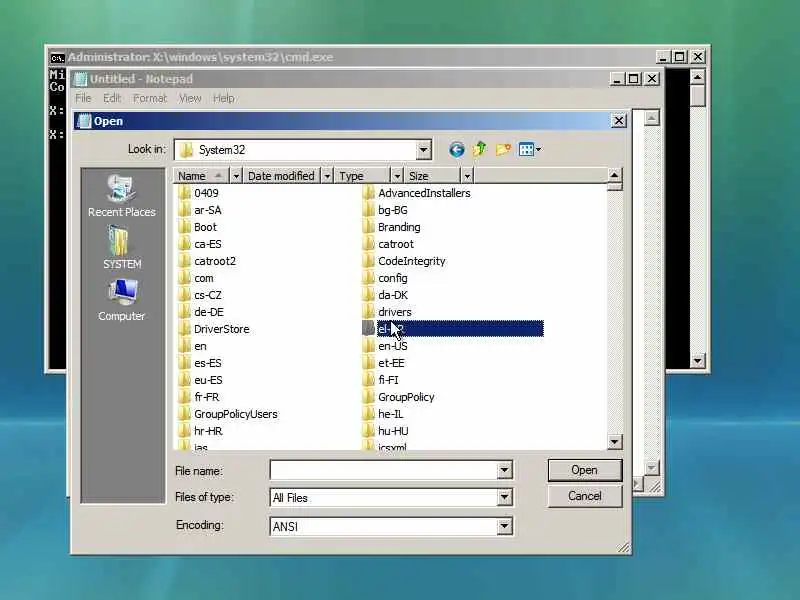This screenshot has width=800, height=600.
Task: Click the Open button
Action: 585,470
